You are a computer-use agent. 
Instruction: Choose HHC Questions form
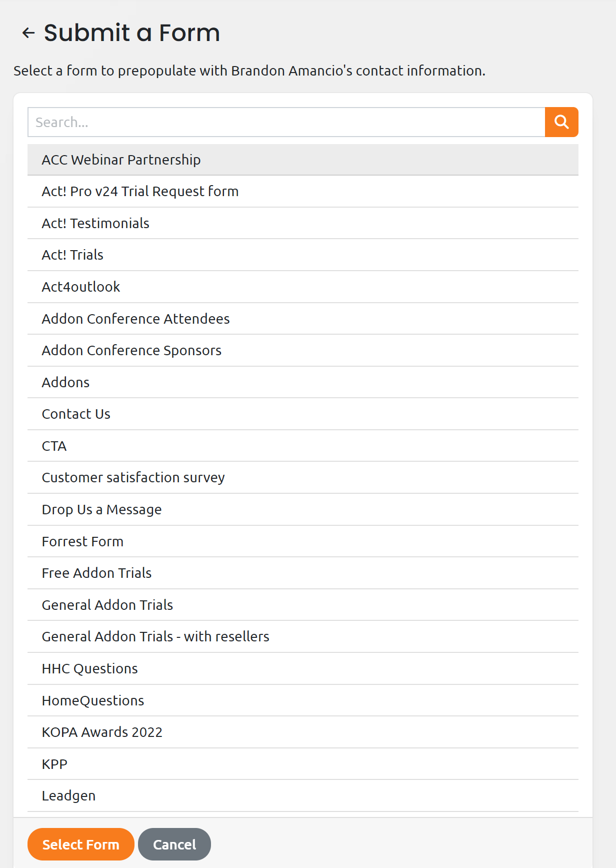[x=303, y=668]
